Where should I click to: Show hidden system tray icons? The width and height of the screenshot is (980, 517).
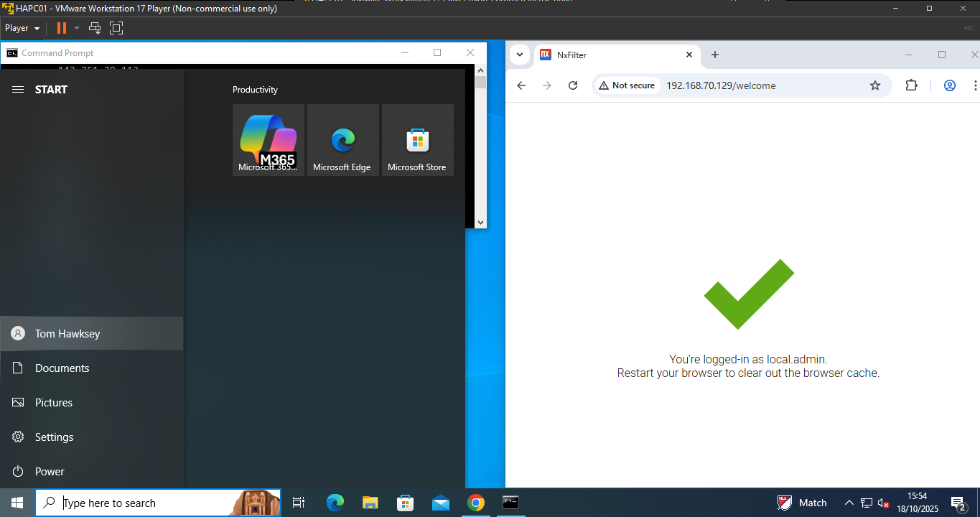(x=849, y=503)
